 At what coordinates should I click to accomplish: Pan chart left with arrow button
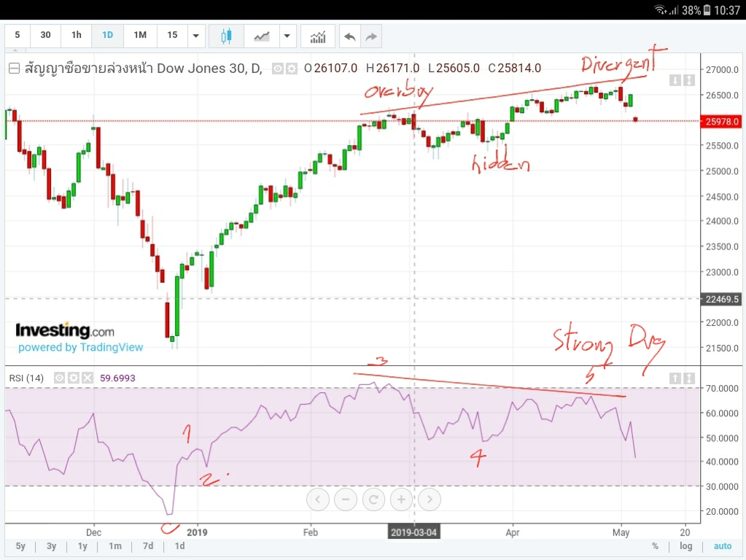point(318,499)
